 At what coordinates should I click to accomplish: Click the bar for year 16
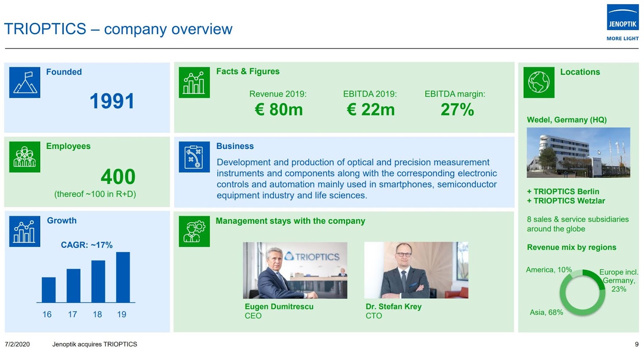point(49,290)
